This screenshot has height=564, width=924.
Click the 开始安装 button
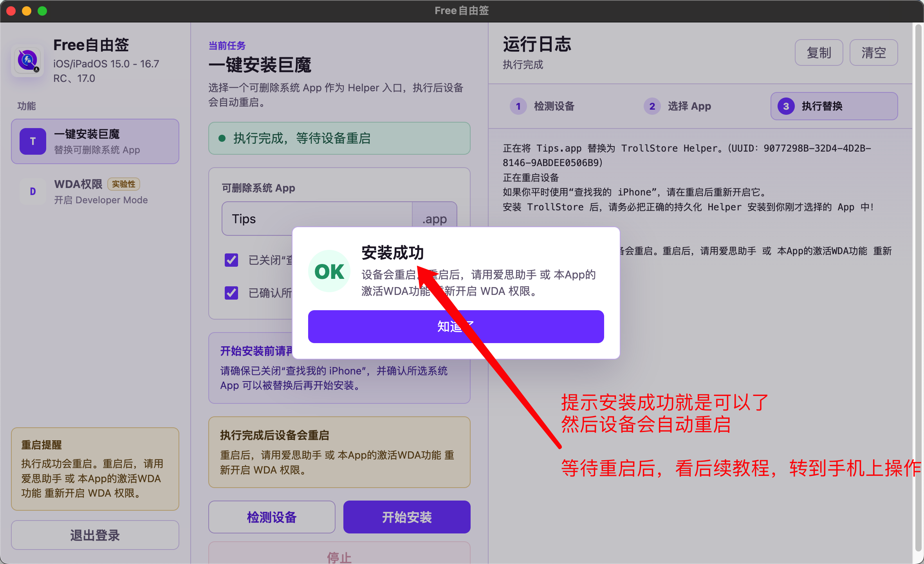click(x=407, y=517)
